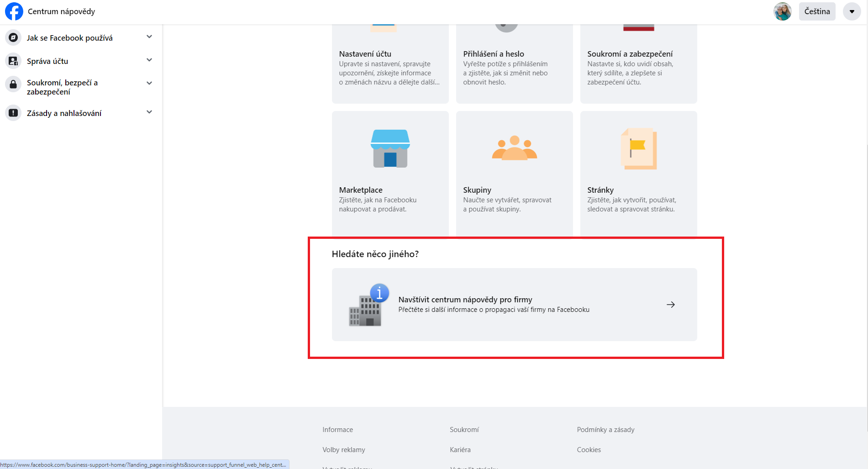Click the exclamation icon for Zásady a nahlašování
868x469 pixels.
[13, 113]
